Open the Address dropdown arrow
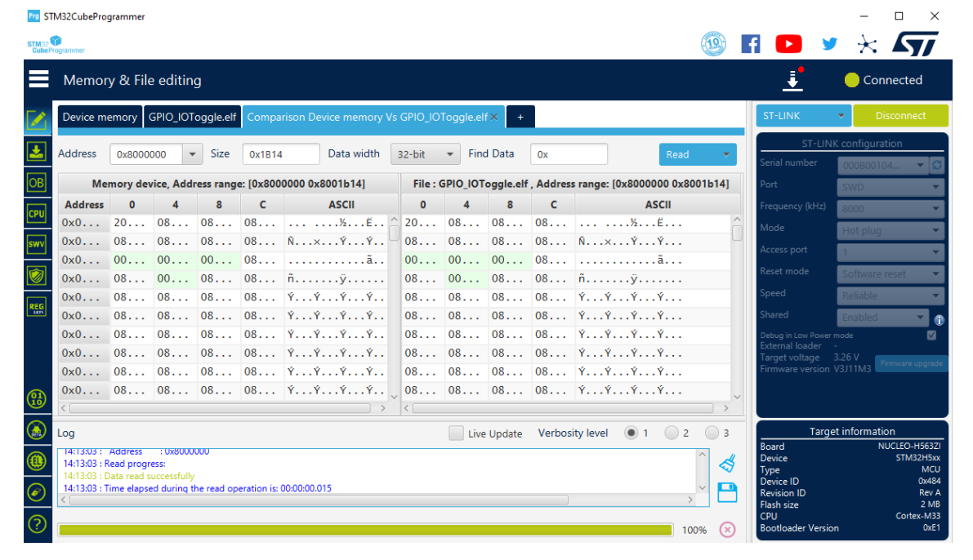 [x=192, y=154]
